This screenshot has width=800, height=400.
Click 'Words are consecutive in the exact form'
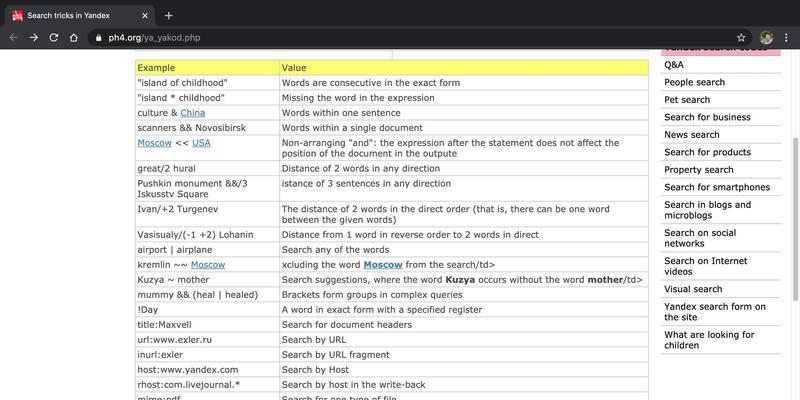pyautogui.click(x=371, y=83)
